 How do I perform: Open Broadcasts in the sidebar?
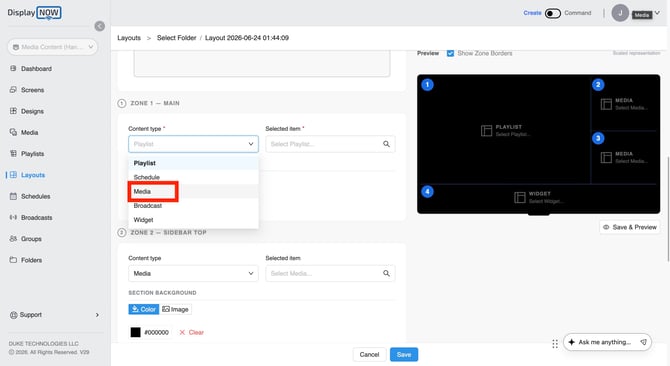[x=37, y=218]
